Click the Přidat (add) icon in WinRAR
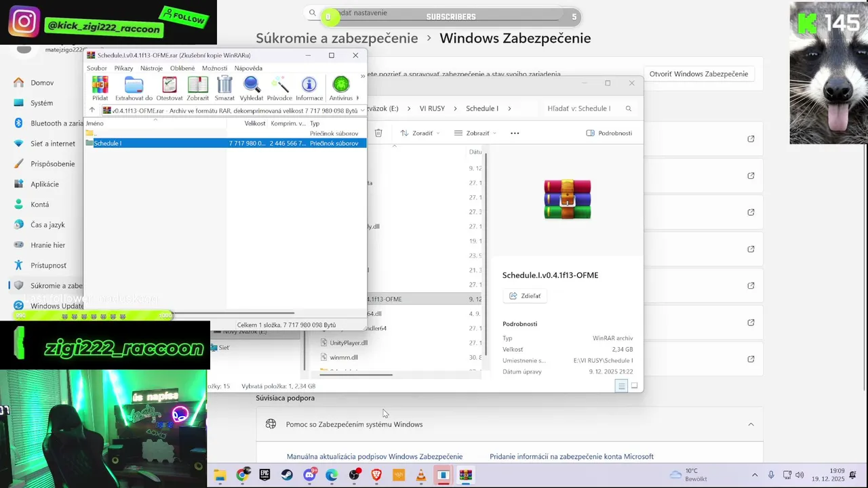 tap(100, 88)
